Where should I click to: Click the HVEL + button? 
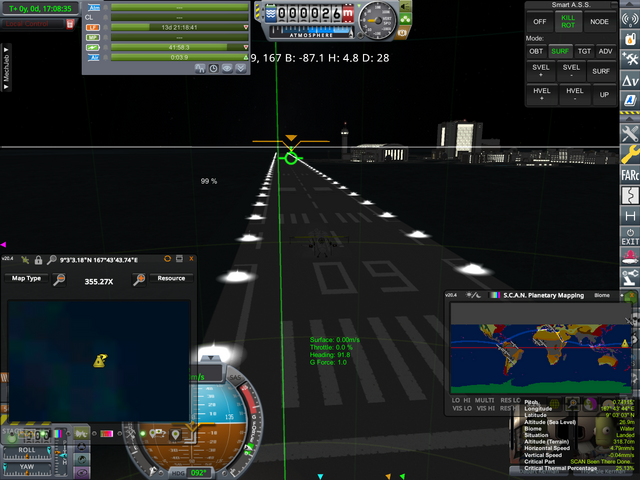(x=542, y=94)
